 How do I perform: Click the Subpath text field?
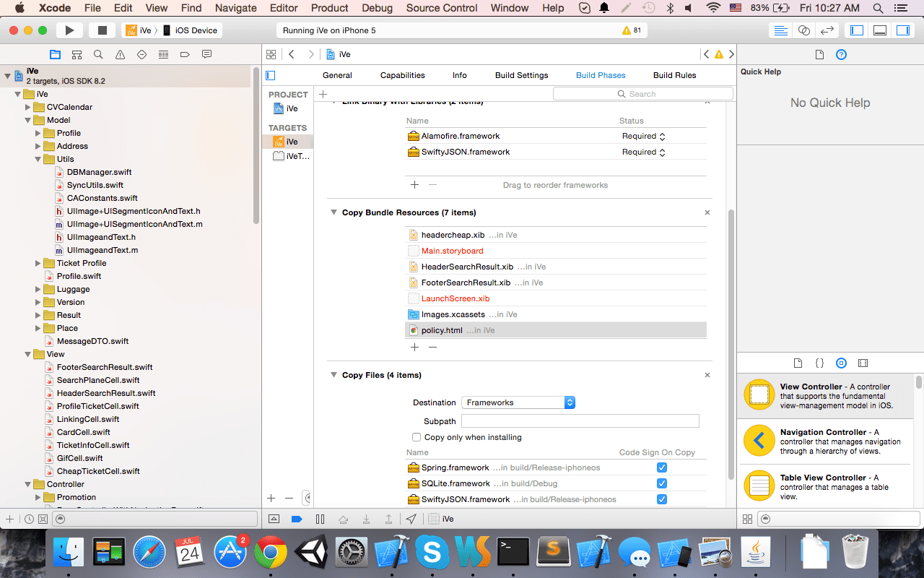(580, 420)
